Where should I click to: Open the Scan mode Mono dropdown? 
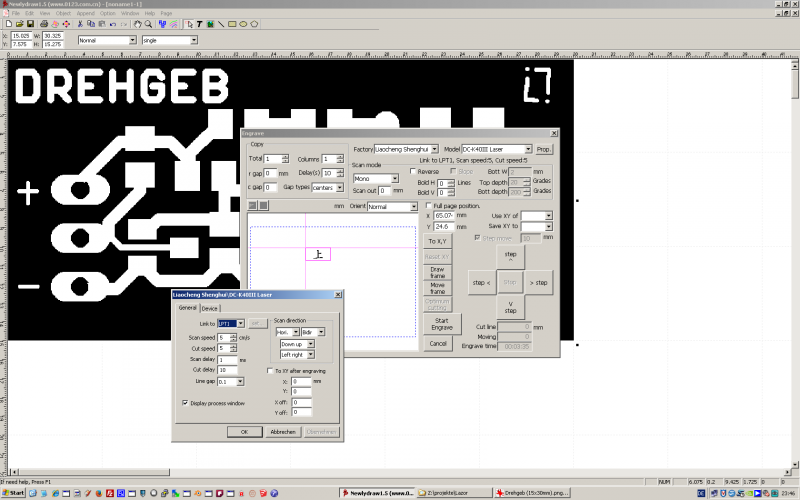[x=395, y=179]
